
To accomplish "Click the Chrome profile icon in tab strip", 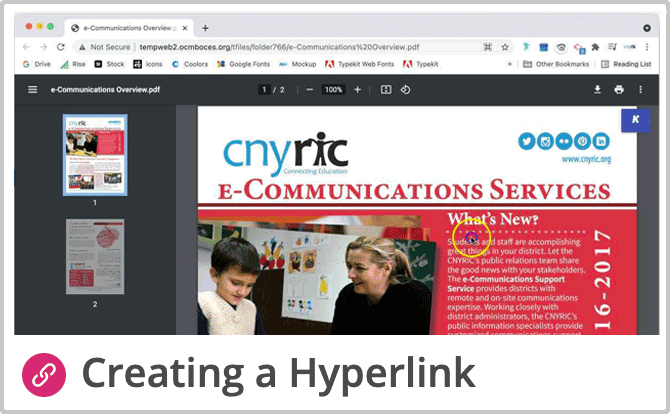I will click(647, 28).
